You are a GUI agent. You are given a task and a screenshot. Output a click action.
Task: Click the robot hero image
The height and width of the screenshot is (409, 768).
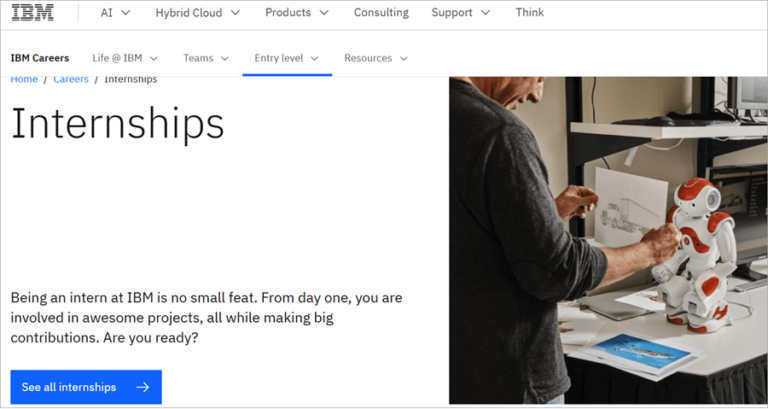click(x=608, y=240)
